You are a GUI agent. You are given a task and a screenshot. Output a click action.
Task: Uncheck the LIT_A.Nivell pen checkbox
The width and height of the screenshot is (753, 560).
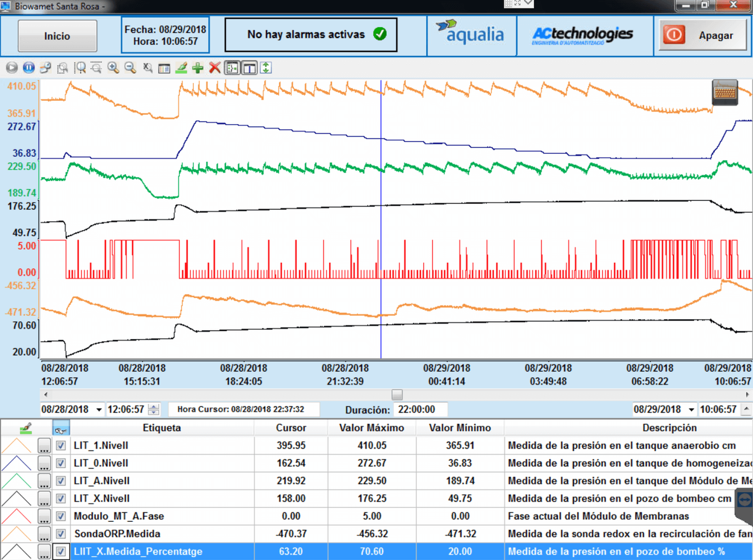[61, 480]
